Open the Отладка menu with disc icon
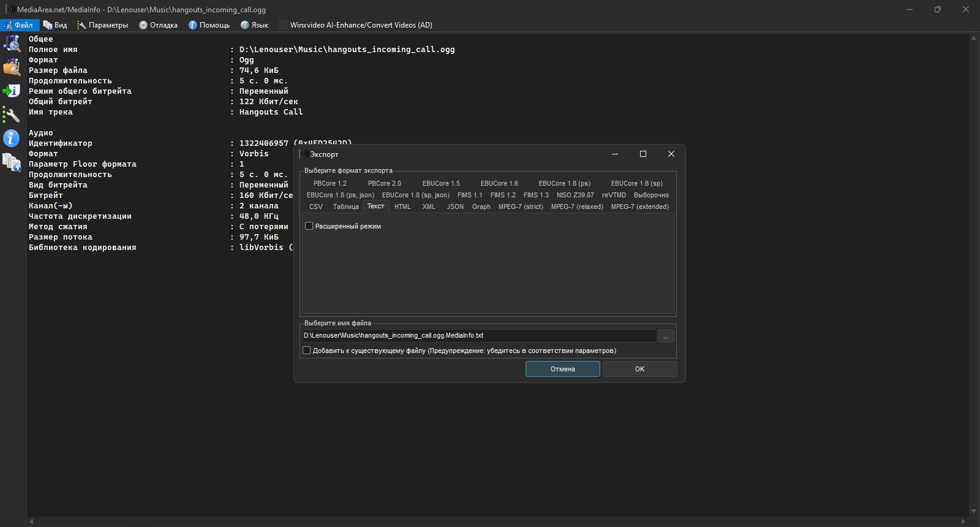Viewport: 980px width, 527px height. 158,25
